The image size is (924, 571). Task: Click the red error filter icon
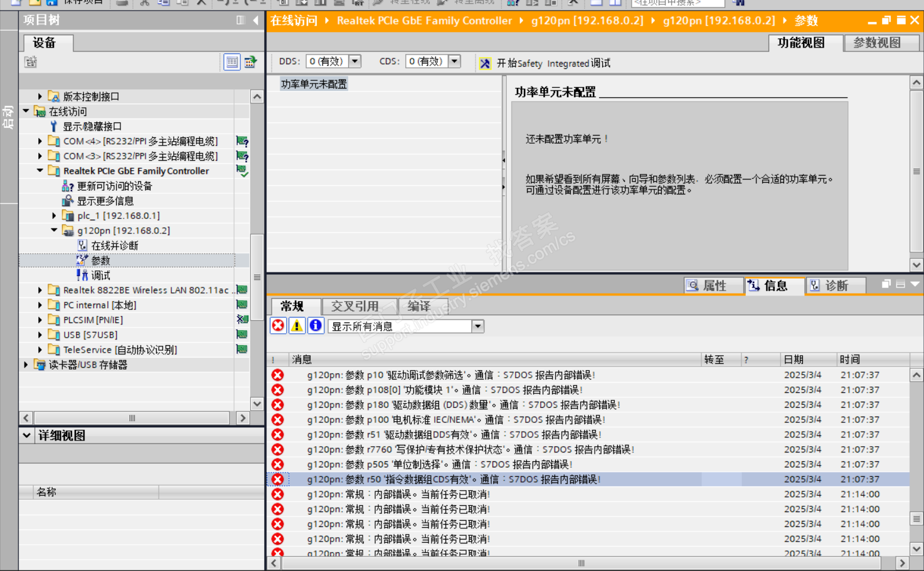click(x=278, y=326)
